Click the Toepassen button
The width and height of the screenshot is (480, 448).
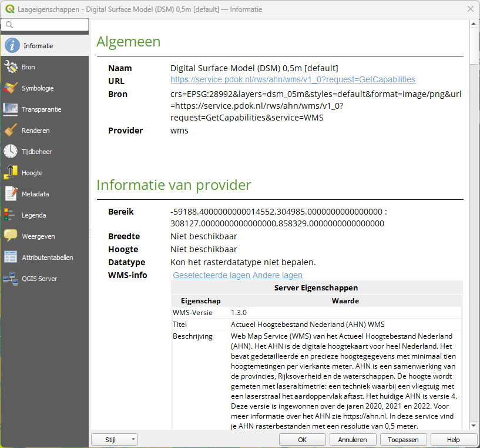pyautogui.click(x=403, y=440)
